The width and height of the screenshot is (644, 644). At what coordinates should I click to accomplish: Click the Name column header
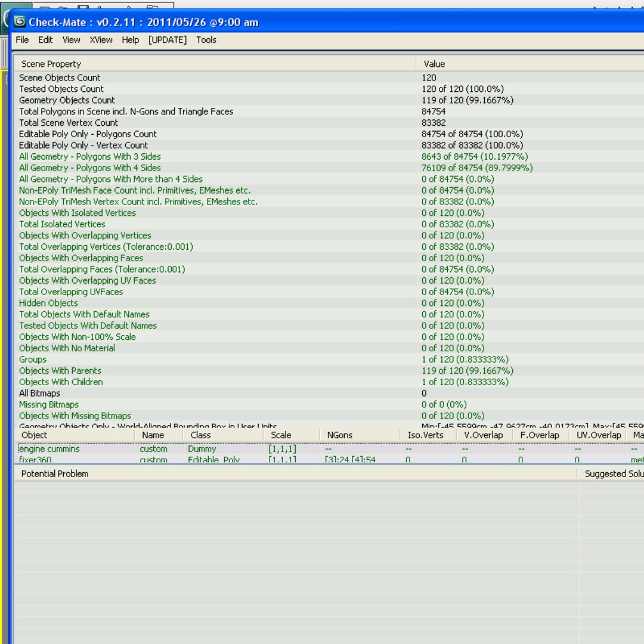tap(159, 435)
